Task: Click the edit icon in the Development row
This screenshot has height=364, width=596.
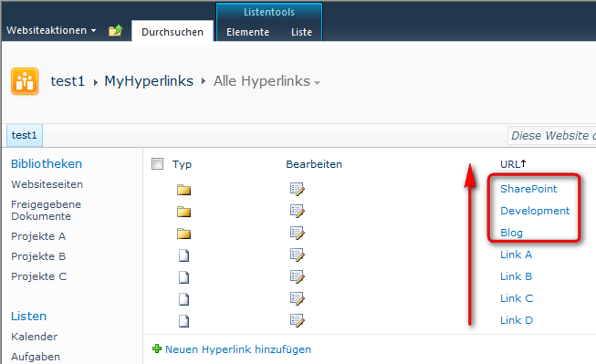Action: 298,211
